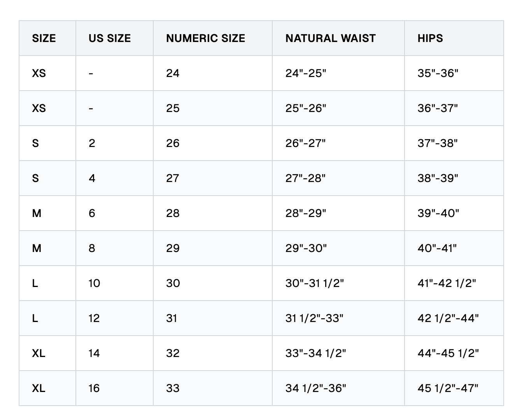
Task: Click the US size 2 cell
Action: pyautogui.click(x=92, y=143)
